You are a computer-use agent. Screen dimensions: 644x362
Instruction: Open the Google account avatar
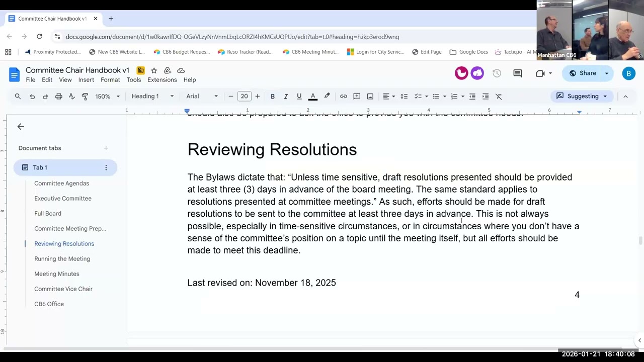coord(628,73)
